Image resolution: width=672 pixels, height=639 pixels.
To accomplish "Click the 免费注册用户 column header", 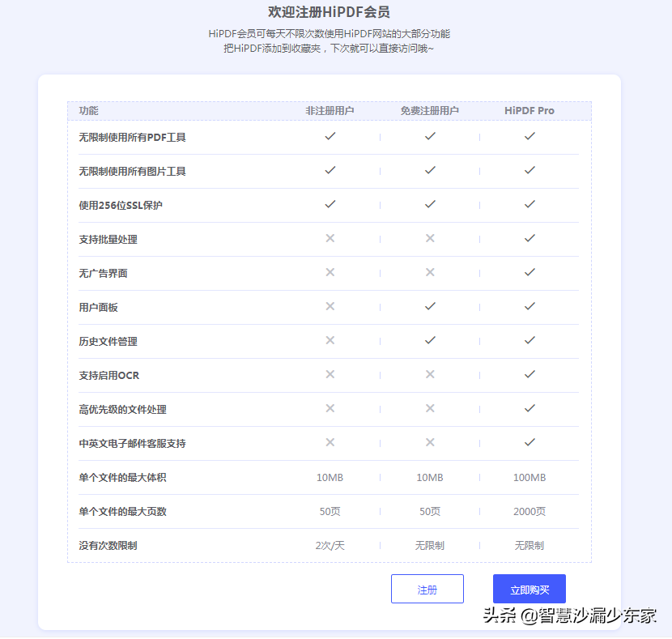I will (x=430, y=111).
